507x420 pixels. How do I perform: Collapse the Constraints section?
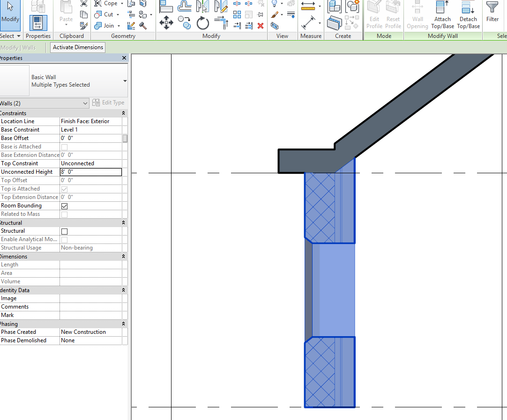click(122, 113)
